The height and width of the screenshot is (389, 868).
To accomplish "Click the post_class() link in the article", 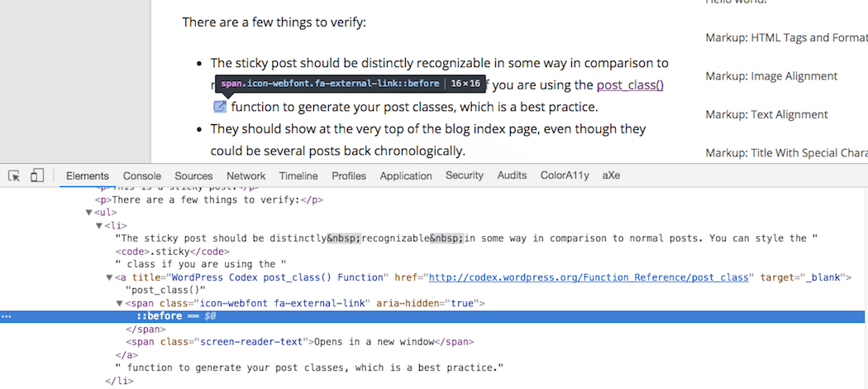I will (630, 85).
